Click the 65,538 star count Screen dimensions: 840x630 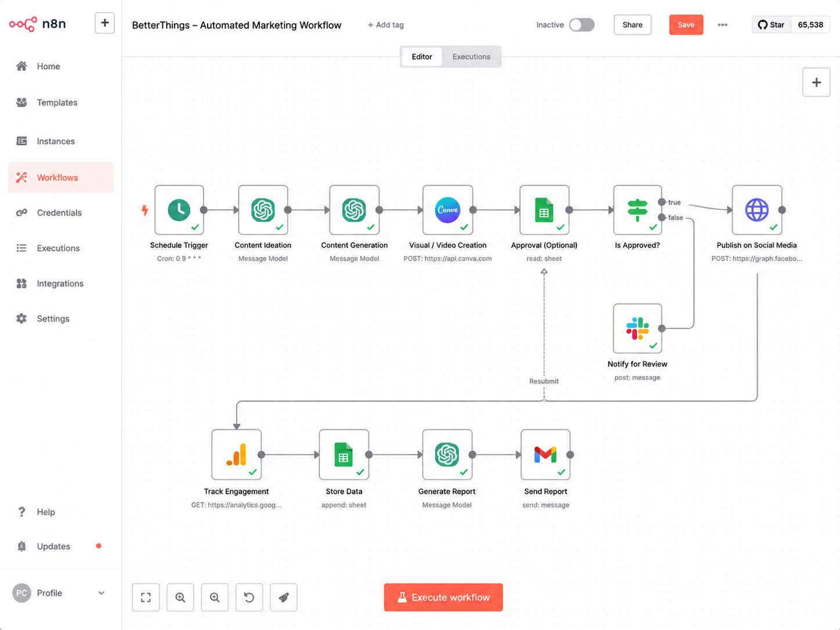810,25
